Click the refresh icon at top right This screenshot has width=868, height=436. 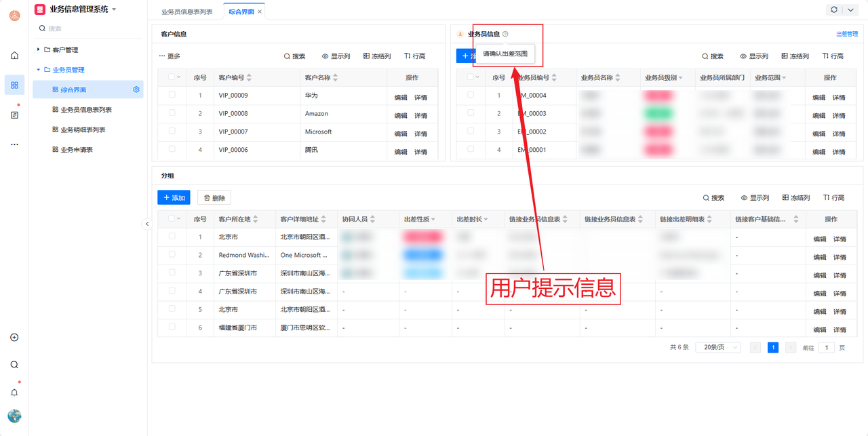tap(833, 10)
